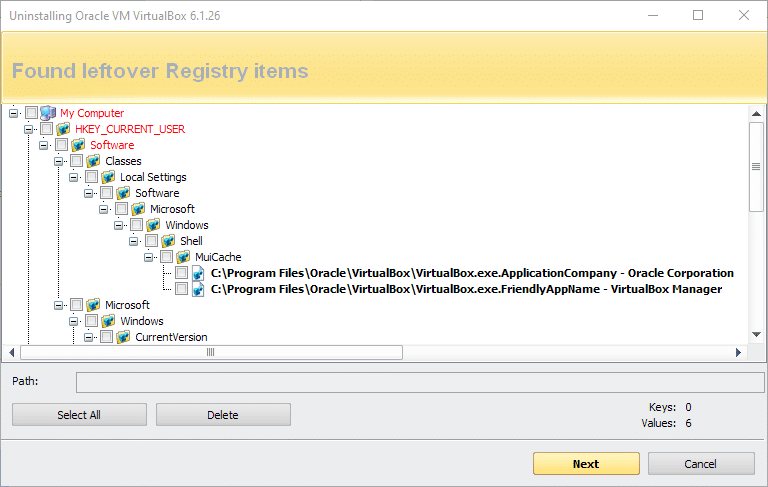Click the vertical scrollbar up arrow
This screenshot has width=768, height=487.
coord(756,114)
